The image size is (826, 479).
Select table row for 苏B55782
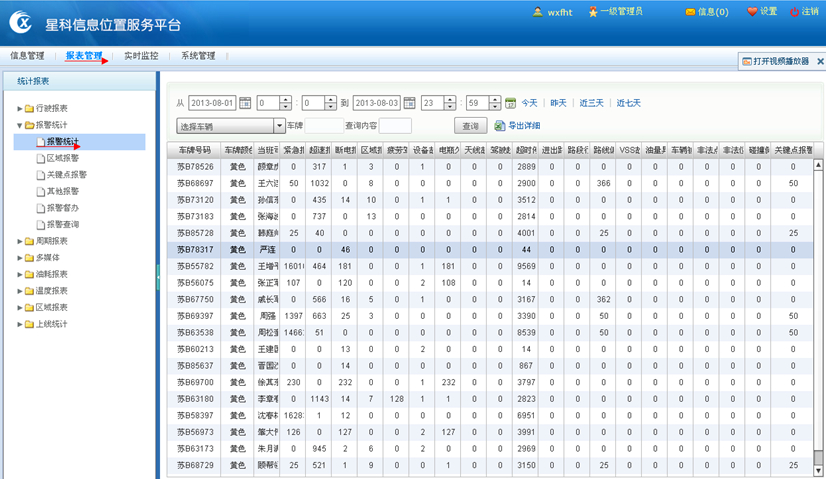(x=195, y=266)
